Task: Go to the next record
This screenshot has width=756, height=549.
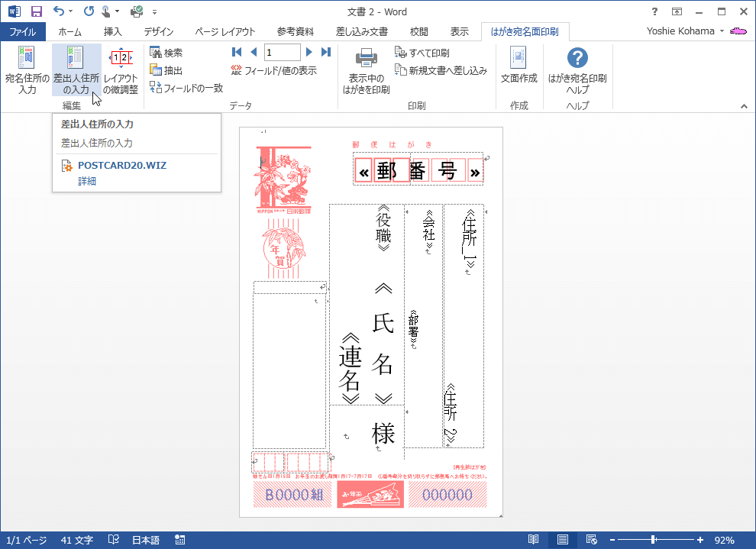Action: tap(309, 52)
